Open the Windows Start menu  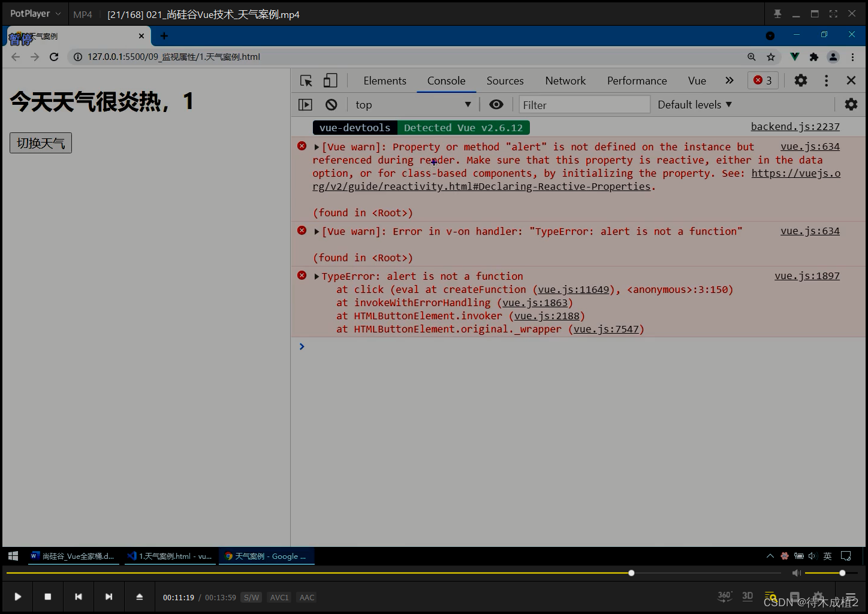pyautogui.click(x=13, y=556)
